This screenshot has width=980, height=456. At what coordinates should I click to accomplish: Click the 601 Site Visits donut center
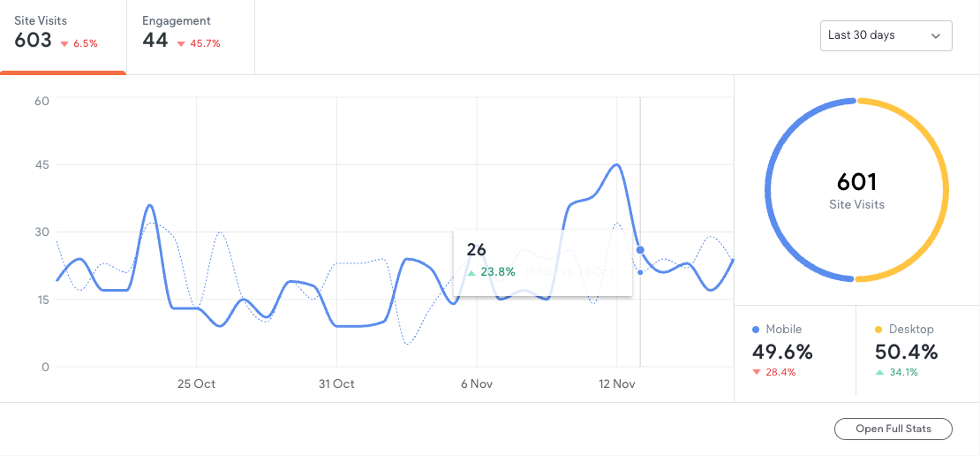tap(856, 190)
